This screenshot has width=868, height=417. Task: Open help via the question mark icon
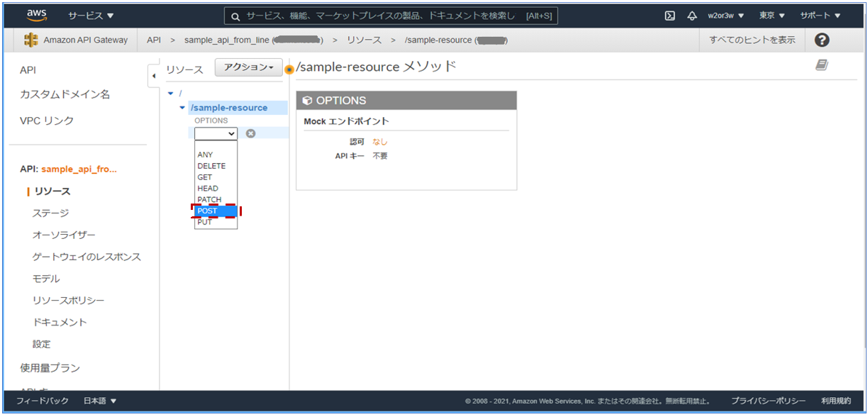click(x=820, y=40)
